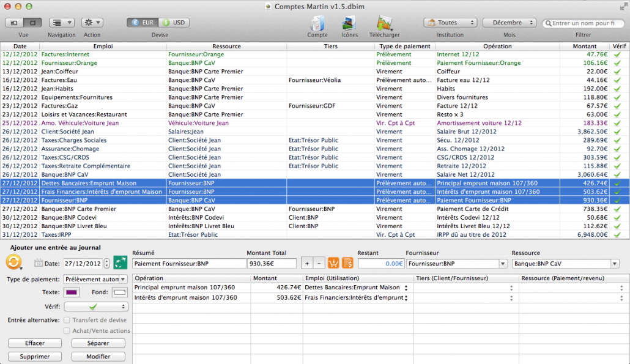Toggle verified checkmark for Habits row

pyautogui.click(x=618, y=89)
